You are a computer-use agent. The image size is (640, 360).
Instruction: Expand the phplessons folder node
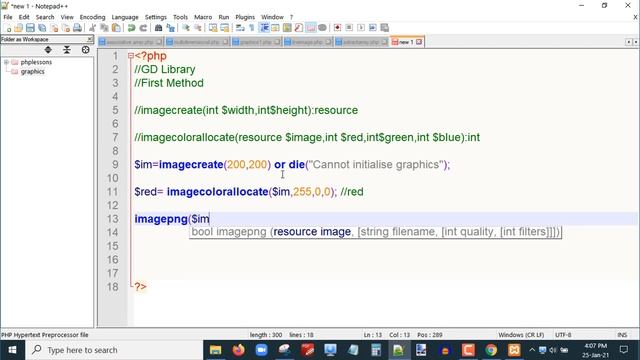[6, 62]
